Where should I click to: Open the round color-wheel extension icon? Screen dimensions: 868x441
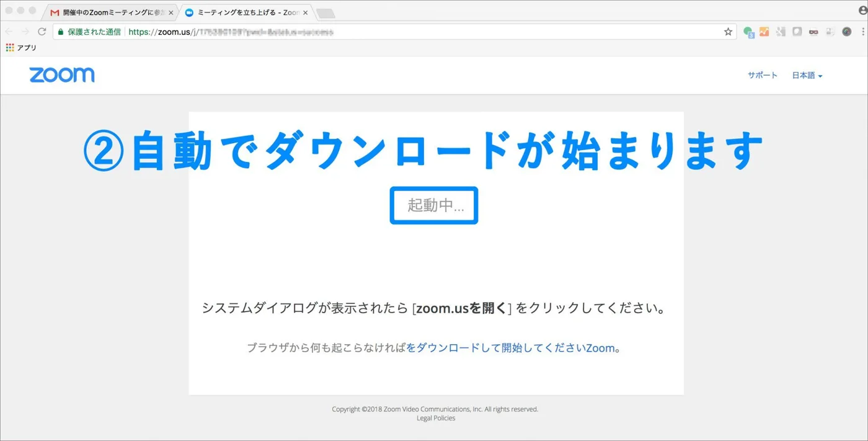point(846,32)
